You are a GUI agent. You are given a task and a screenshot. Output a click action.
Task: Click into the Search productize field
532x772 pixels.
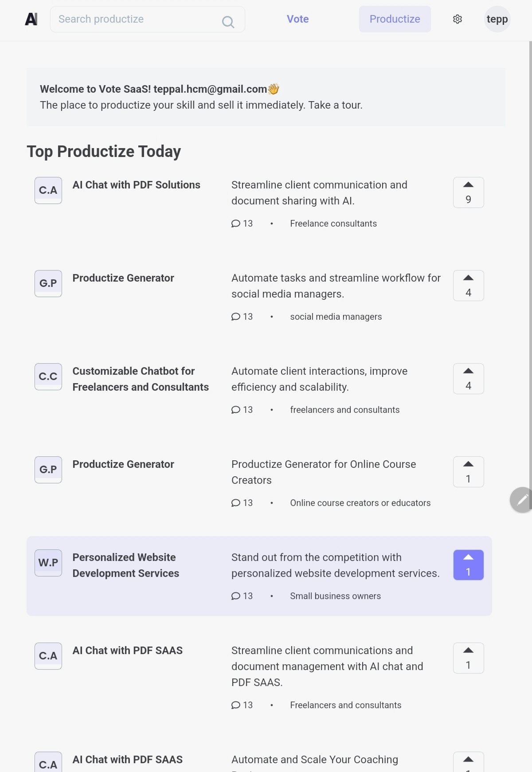coord(147,19)
